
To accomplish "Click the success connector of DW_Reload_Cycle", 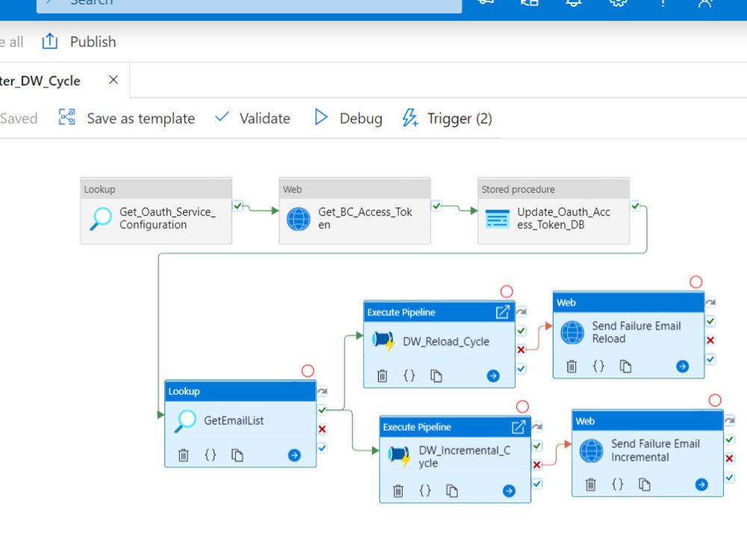I will [x=521, y=331].
